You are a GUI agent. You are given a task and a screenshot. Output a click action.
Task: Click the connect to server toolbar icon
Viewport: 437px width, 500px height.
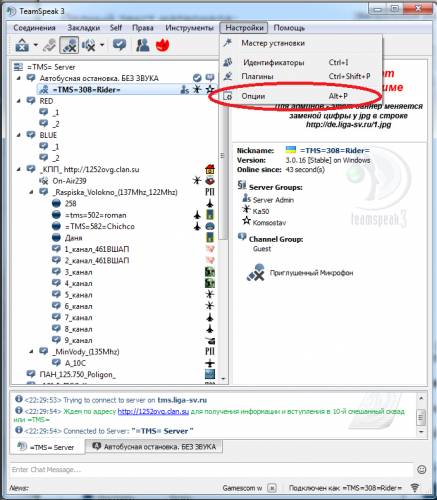click(22, 45)
